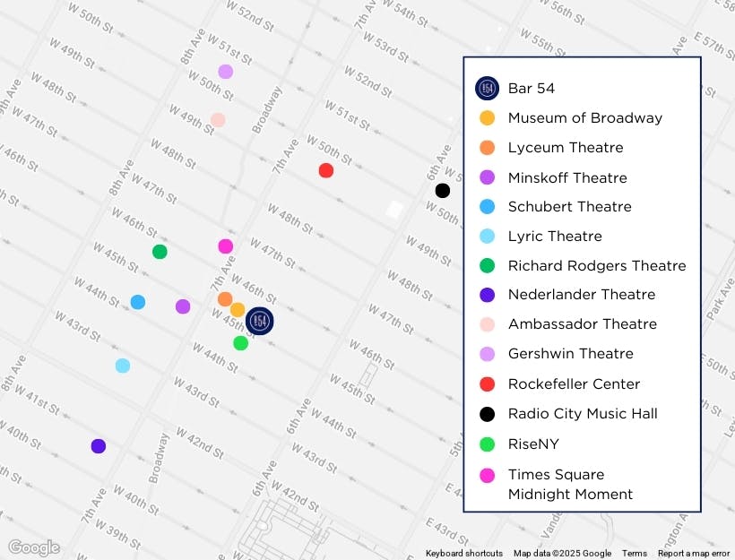The height and width of the screenshot is (560, 735).
Task: Click the purple Minskoff Theatre map marker
Action: pyautogui.click(x=183, y=306)
